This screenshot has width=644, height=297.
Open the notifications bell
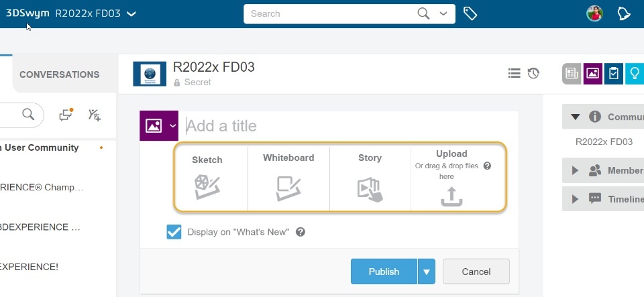[x=624, y=13]
